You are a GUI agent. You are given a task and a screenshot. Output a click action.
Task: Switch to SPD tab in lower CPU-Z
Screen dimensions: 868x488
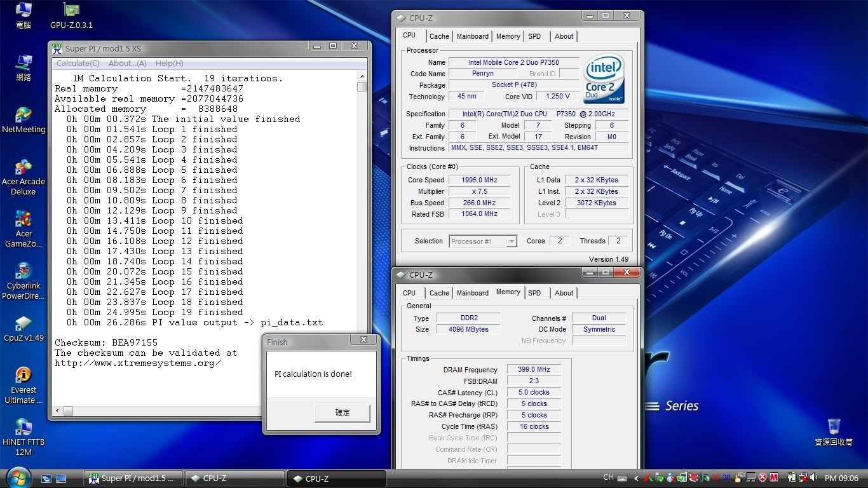coord(534,293)
